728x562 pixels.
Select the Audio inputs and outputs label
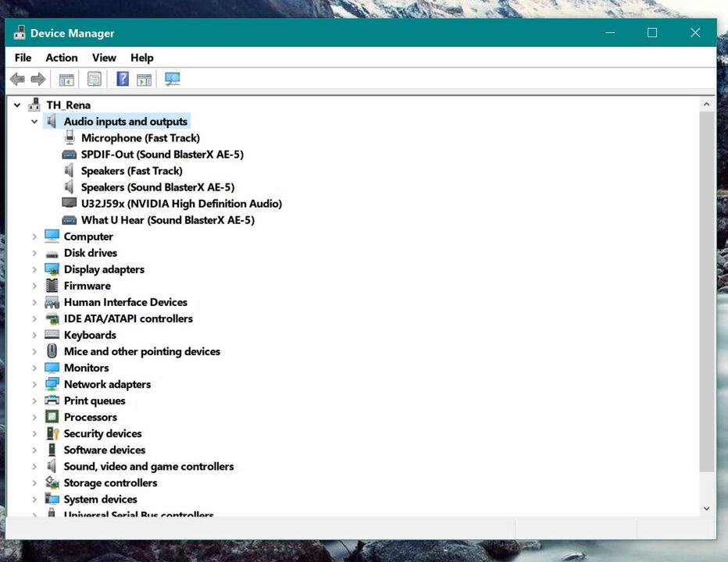coord(125,122)
